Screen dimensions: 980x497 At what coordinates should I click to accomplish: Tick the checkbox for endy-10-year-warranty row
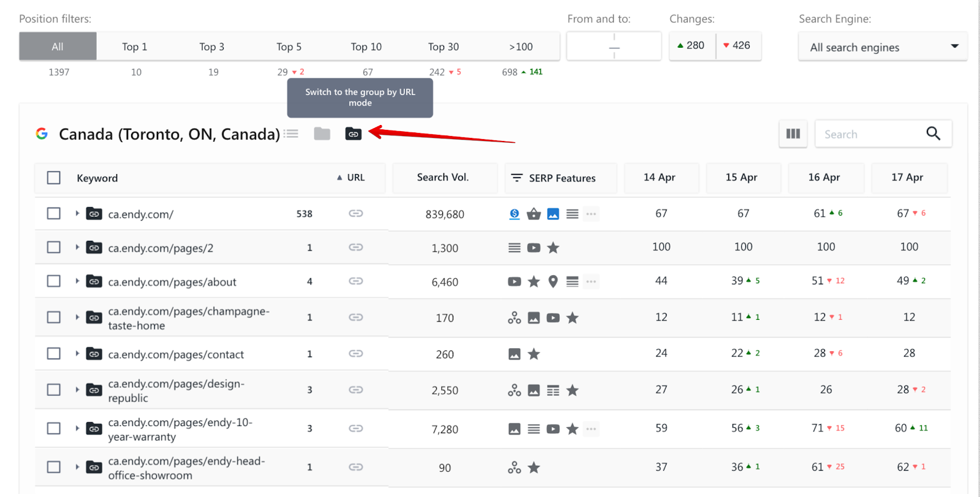(54, 428)
